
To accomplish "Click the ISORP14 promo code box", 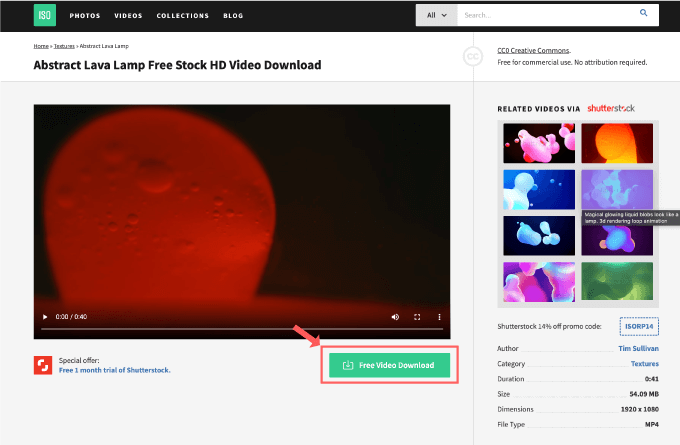I will point(639,326).
